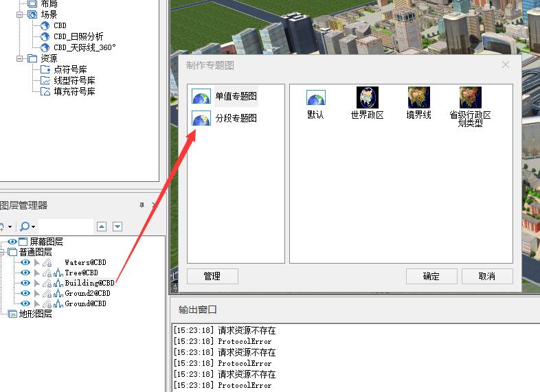The height and width of the screenshot is (392, 540).
Task: Hide the Building@CBD layer
Action: tap(25, 283)
